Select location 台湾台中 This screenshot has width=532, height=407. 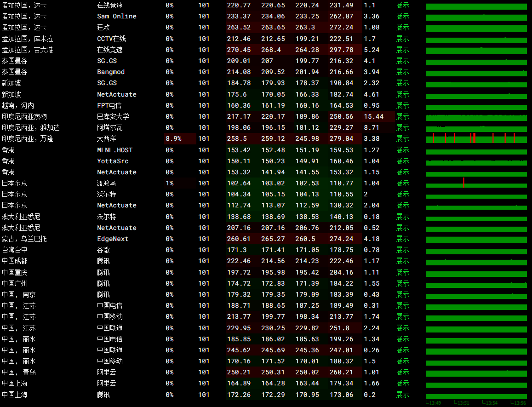(15, 250)
